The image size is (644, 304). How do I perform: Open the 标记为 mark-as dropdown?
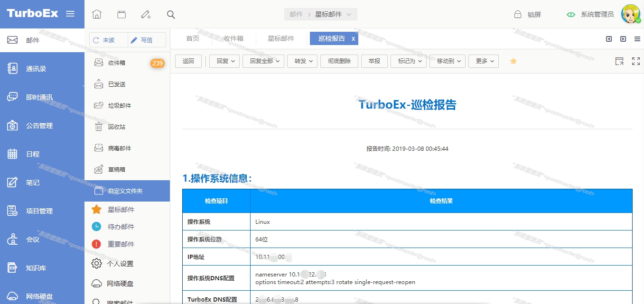coord(409,61)
